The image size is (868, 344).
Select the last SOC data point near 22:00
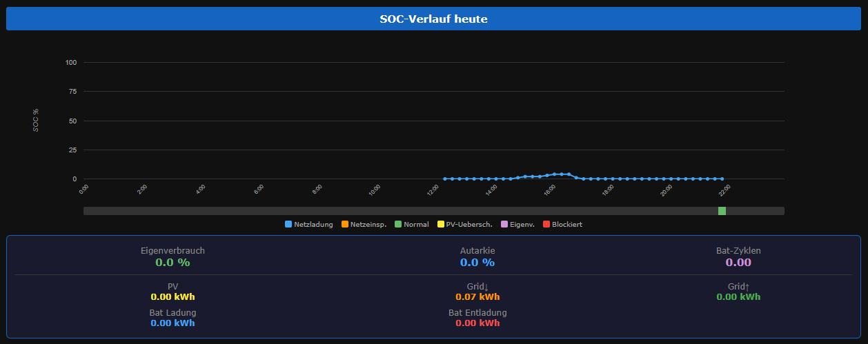(722, 179)
